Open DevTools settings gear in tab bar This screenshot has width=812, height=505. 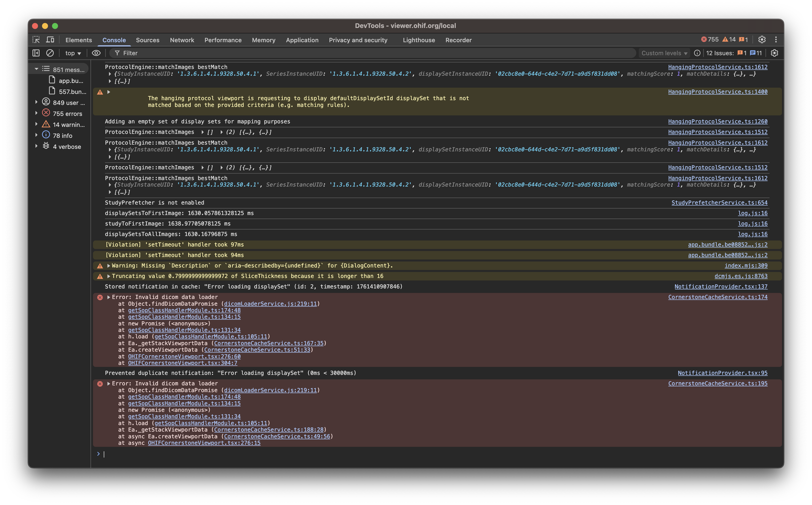[762, 40]
